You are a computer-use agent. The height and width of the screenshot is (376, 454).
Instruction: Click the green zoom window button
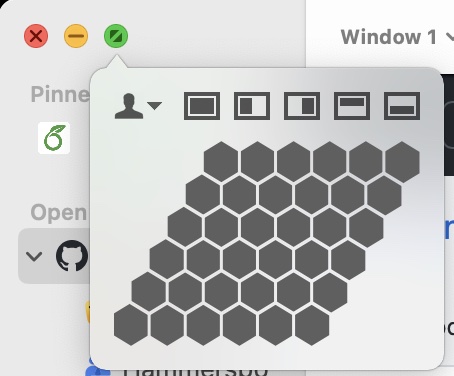(x=116, y=36)
